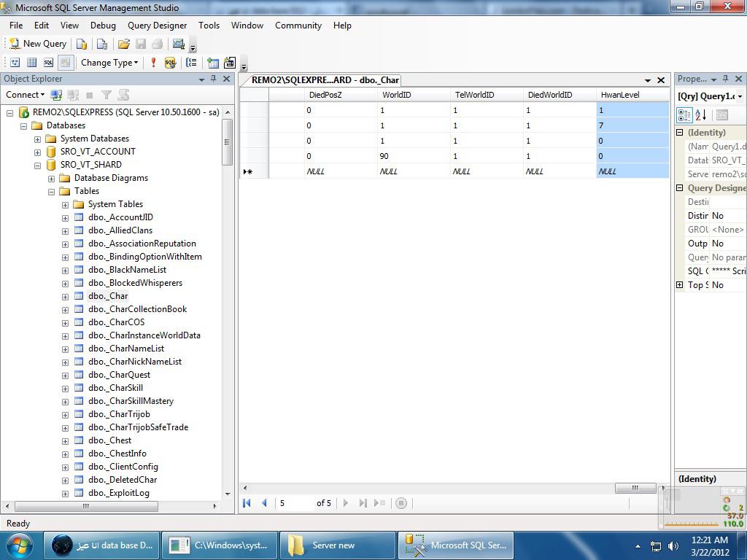
Task: Click the volume speaker tray icon
Action: [673, 546]
